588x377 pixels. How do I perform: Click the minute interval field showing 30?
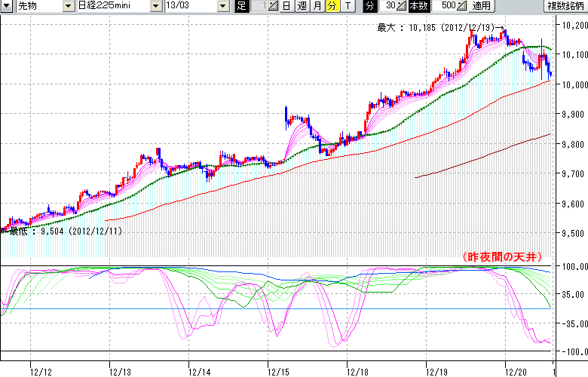tap(389, 6)
